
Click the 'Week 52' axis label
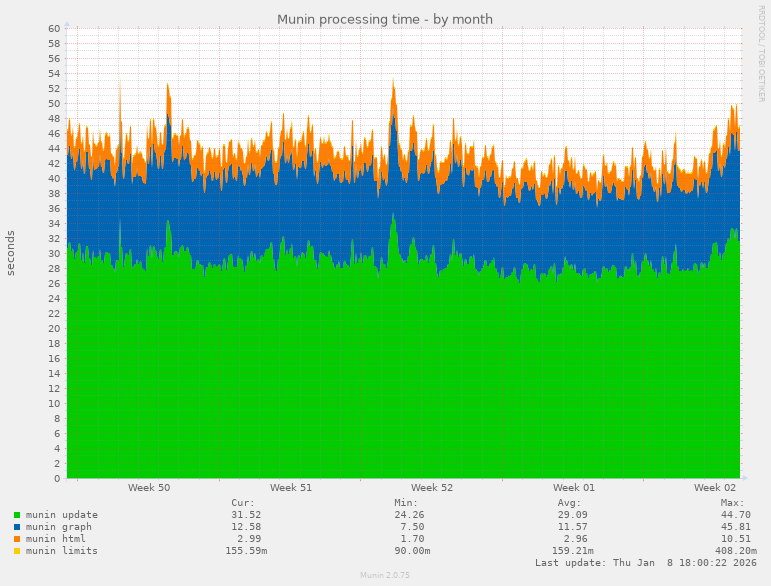(x=432, y=488)
